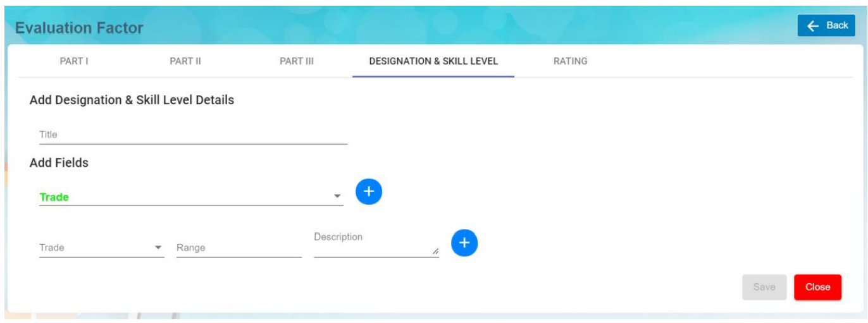
Task: Expand the green Trade dropdown arrow
Action: [x=337, y=197]
